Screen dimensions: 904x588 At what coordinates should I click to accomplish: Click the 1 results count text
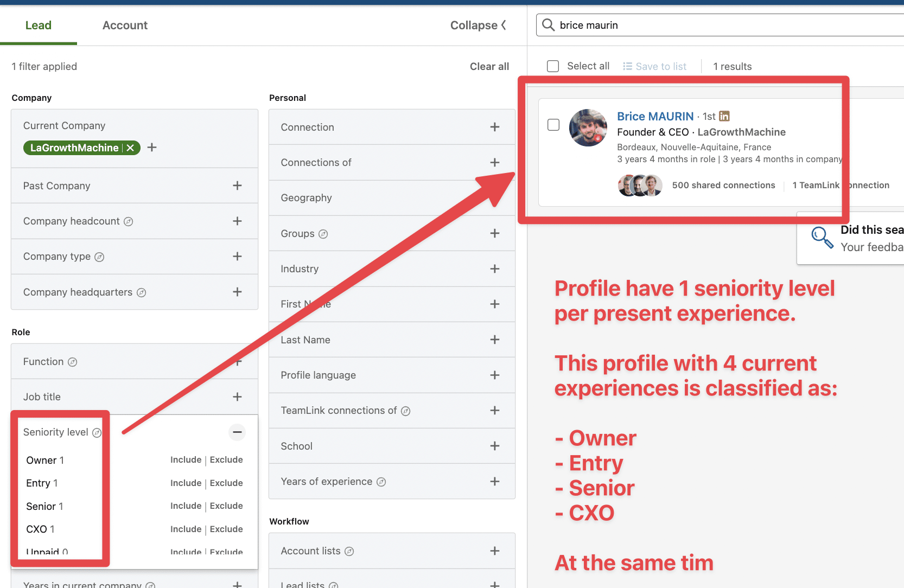point(732,66)
